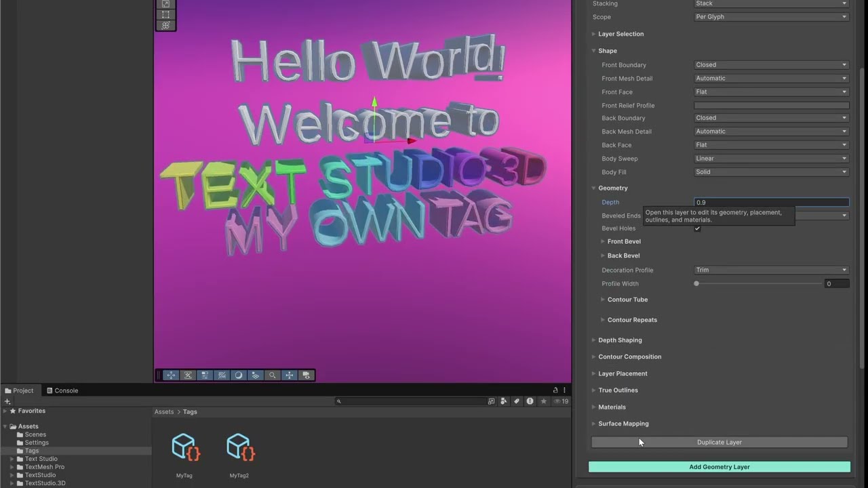The height and width of the screenshot is (488, 868).
Task: Select the combined Transform tool icon
Action: tap(165, 25)
